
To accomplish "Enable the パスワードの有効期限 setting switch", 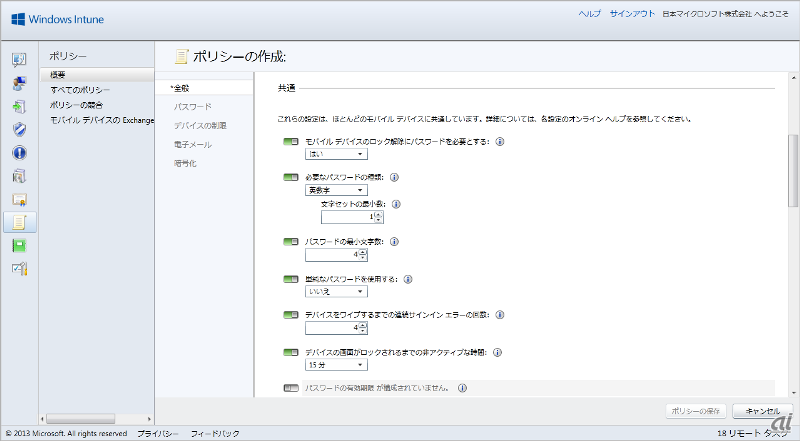I will [291, 388].
